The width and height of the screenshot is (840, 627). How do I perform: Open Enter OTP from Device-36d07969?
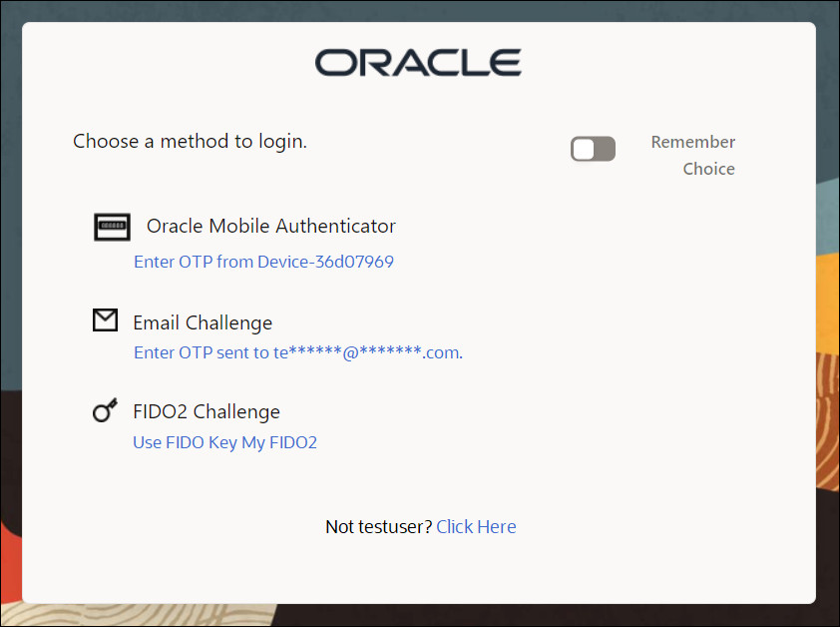(x=263, y=261)
